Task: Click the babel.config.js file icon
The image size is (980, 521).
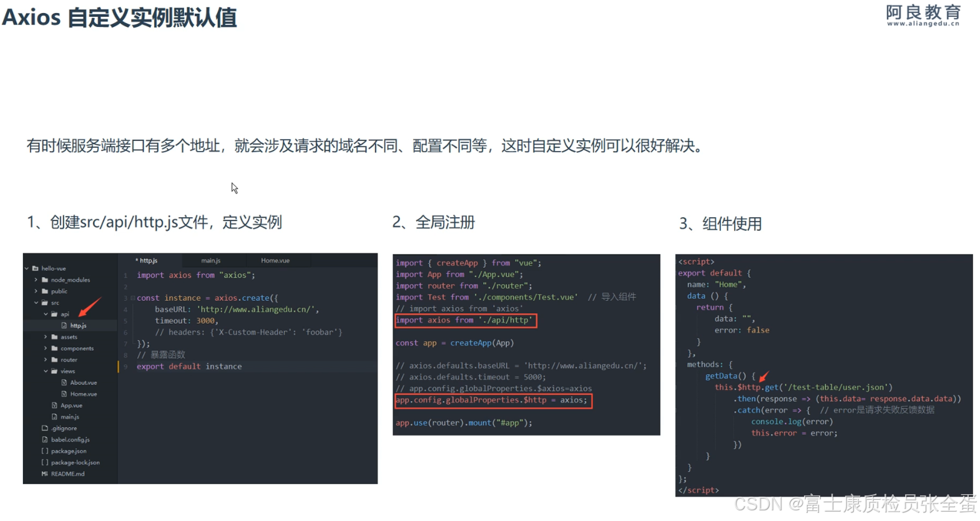Action: tap(45, 440)
